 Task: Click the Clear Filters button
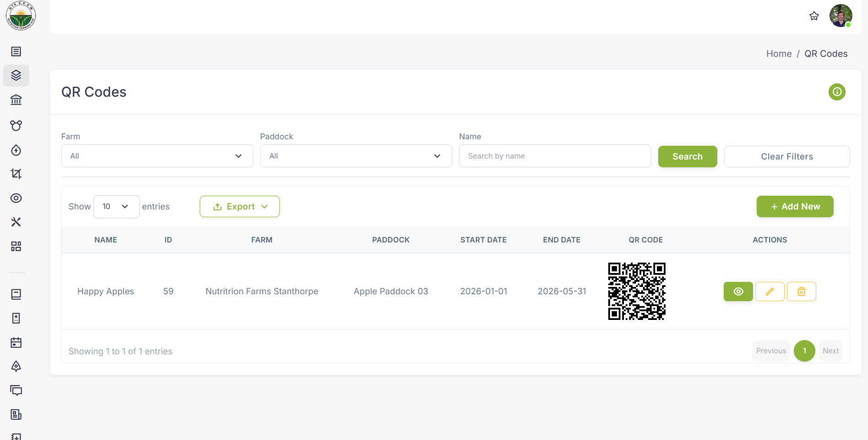pyautogui.click(x=787, y=156)
